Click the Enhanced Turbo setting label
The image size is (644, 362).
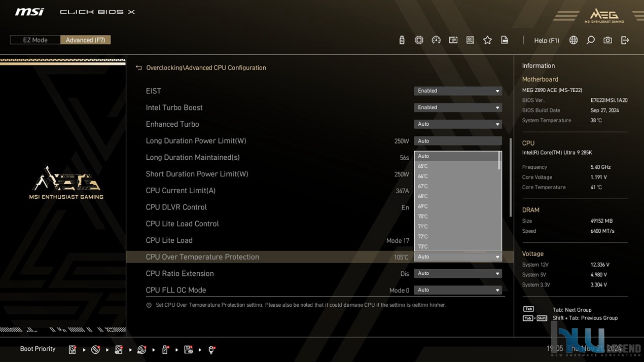pyautogui.click(x=172, y=124)
